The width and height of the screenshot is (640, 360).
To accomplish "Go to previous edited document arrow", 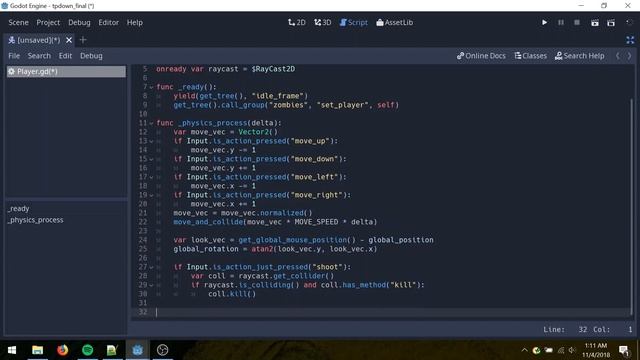I will 618,56.
